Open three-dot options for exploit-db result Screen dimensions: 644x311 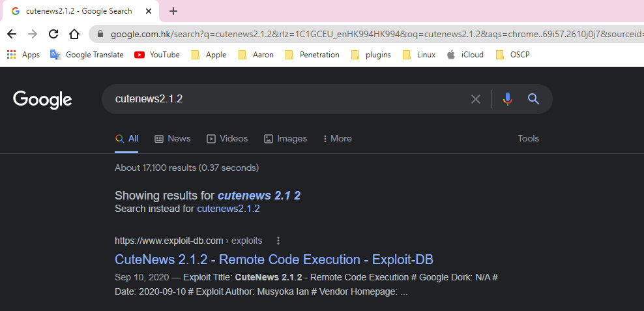click(x=278, y=241)
